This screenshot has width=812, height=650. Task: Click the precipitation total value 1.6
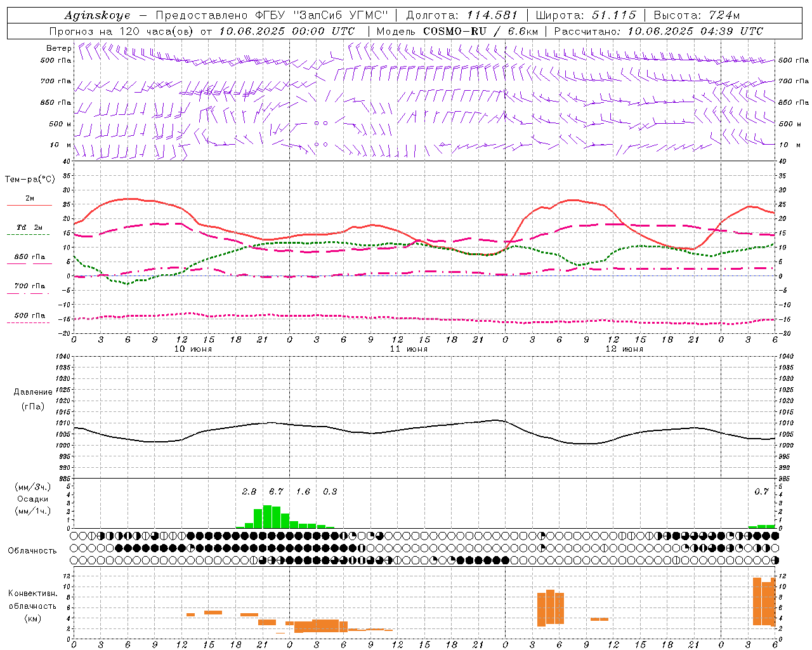pos(303,492)
